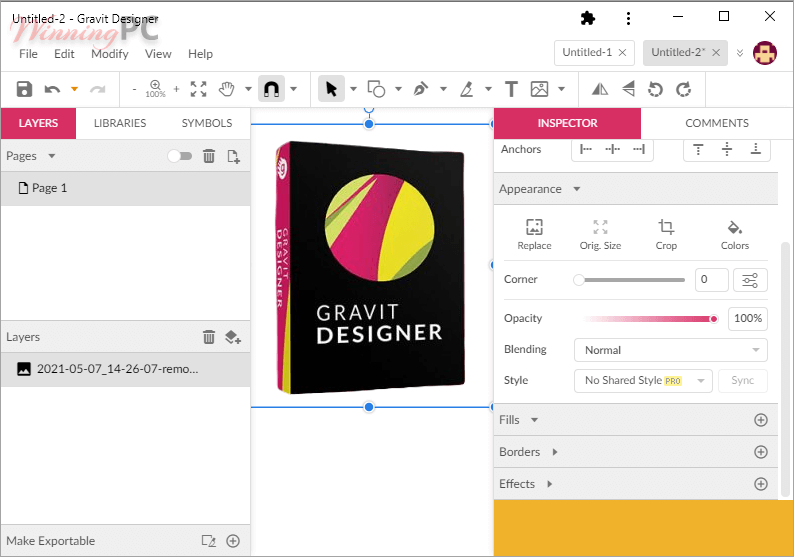Click Orig. Size button
This screenshot has height=557, width=794.
pyautogui.click(x=600, y=234)
